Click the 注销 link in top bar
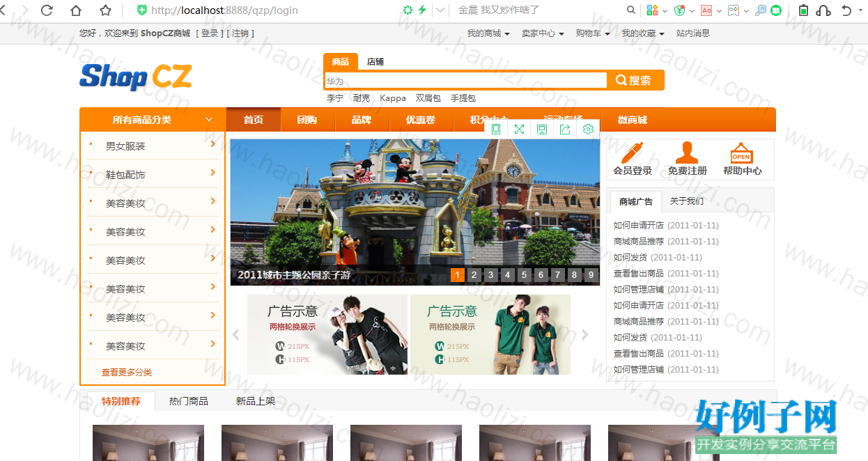This screenshot has width=868, height=461. [239, 33]
